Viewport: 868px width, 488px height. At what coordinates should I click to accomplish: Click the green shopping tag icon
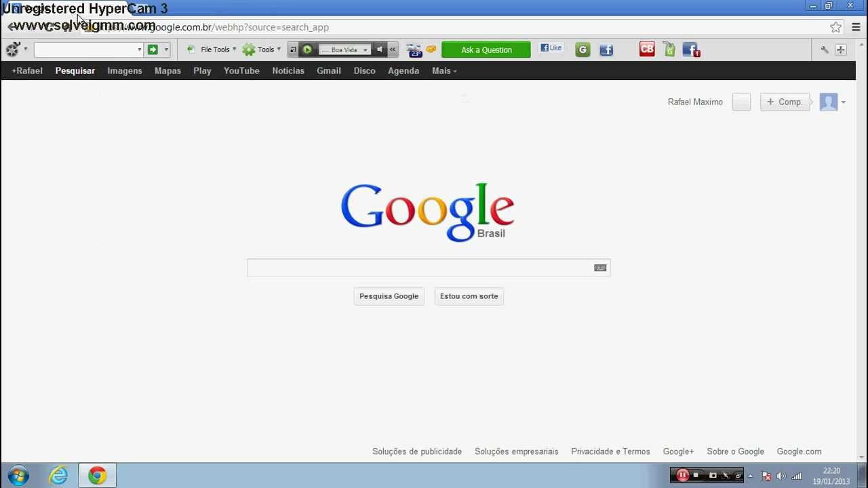pyautogui.click(x=669, y=49)
